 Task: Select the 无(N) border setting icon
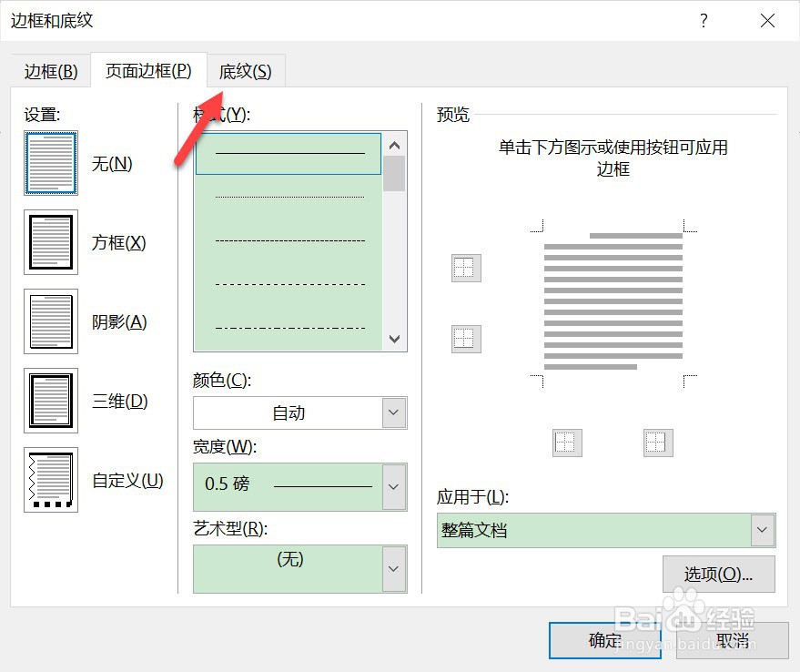51,164
